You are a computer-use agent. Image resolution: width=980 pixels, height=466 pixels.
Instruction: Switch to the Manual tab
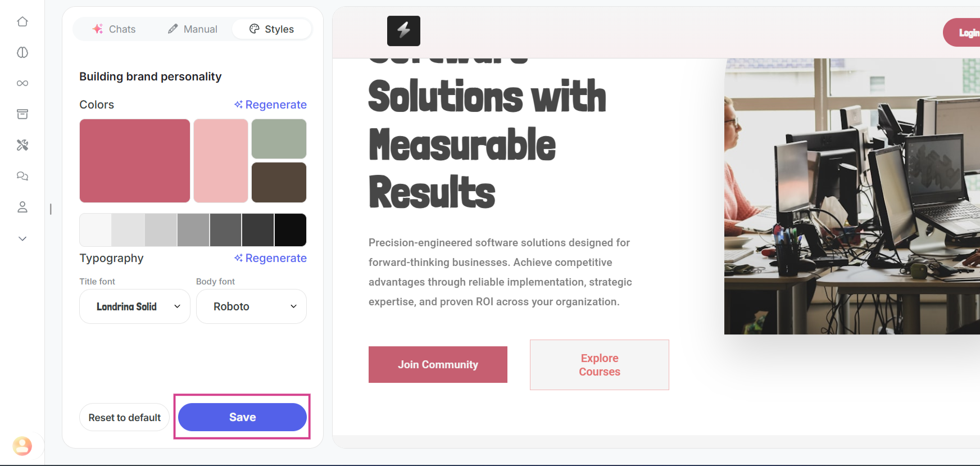click(193, 29)
